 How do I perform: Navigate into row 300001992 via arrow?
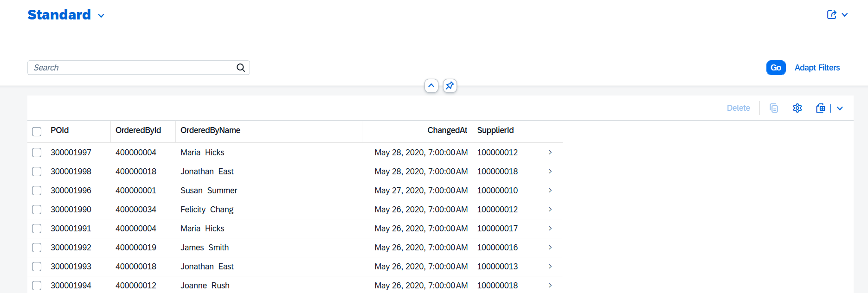click(x=550, y=248)
